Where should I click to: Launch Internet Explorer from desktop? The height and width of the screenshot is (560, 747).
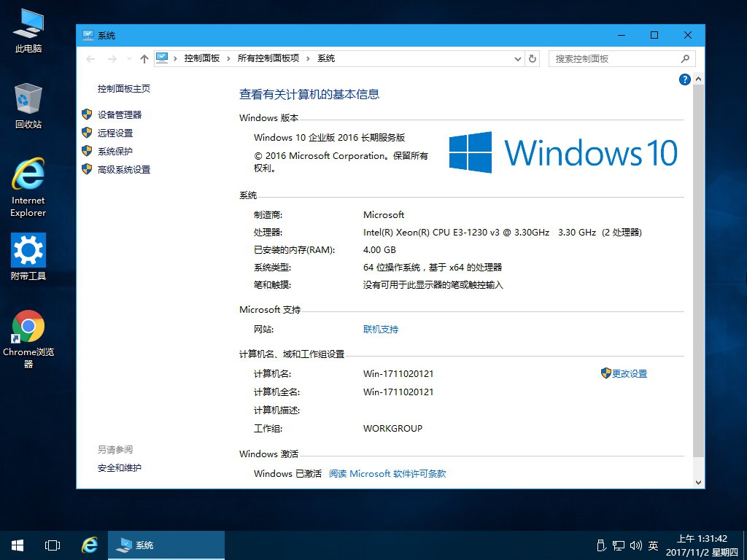(28, 187)
